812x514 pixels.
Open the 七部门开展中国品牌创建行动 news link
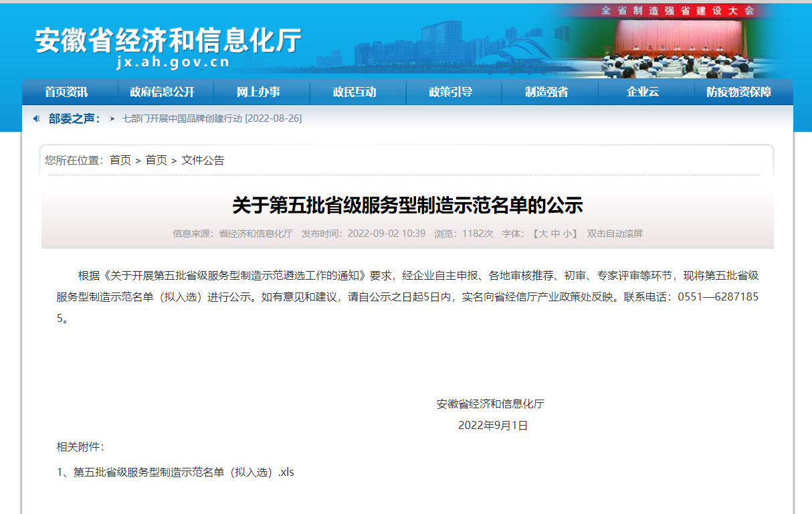211,118
